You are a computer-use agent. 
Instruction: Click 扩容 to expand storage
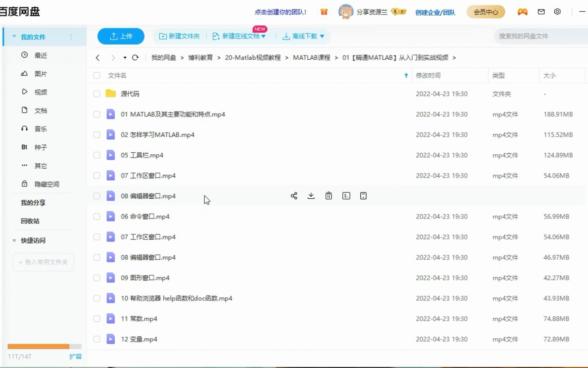coord(75,356)
